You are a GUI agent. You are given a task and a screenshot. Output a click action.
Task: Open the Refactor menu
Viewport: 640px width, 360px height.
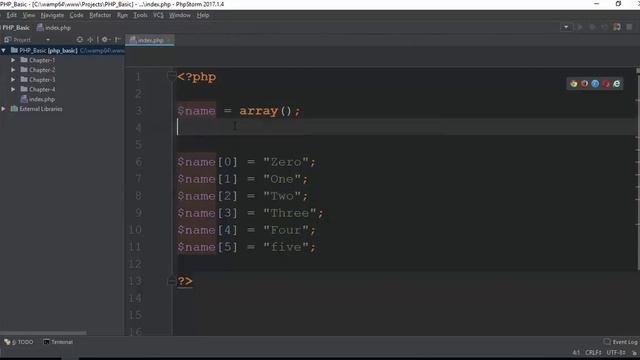click(100, 15)
